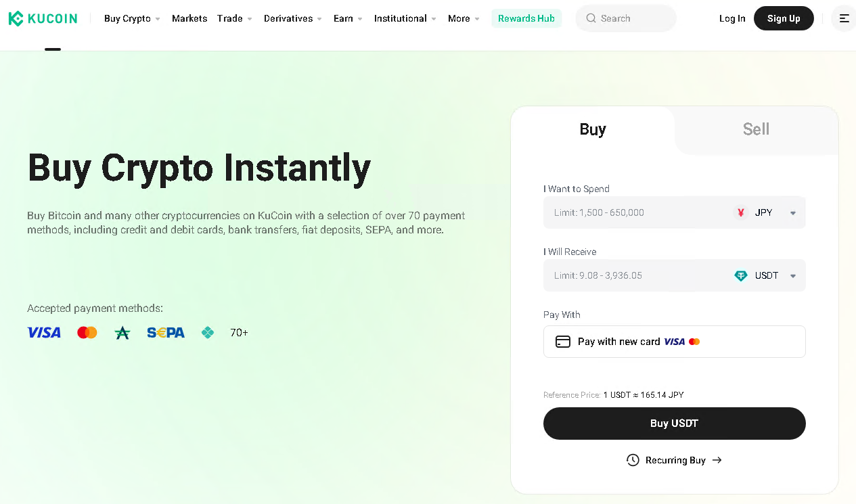Switch to the Sell tab
This screenshot has height=504, width=856.
[756, 129]
